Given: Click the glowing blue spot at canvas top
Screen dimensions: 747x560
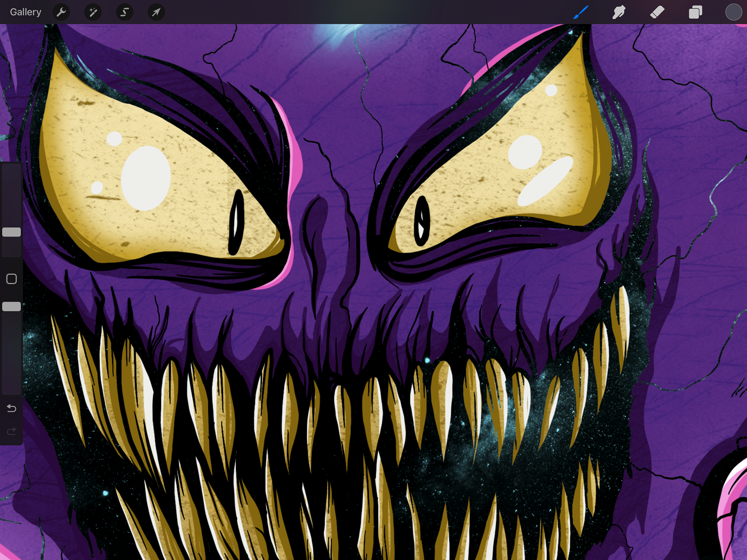Looking at the screenshot, I should click(338, 34).
